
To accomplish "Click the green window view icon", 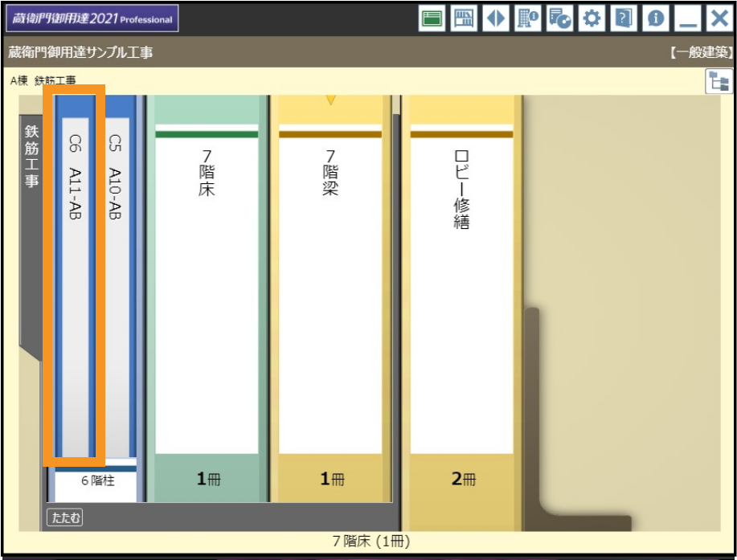I will 432,18.
